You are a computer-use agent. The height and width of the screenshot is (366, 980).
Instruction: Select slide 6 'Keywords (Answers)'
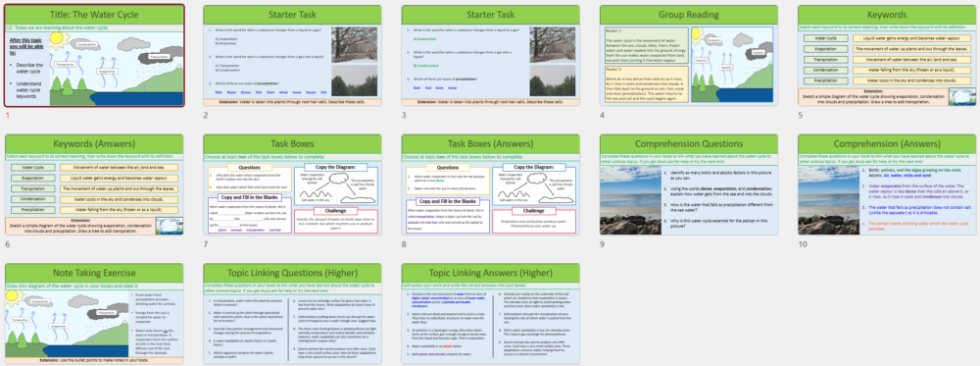click(x=94, y=184)
